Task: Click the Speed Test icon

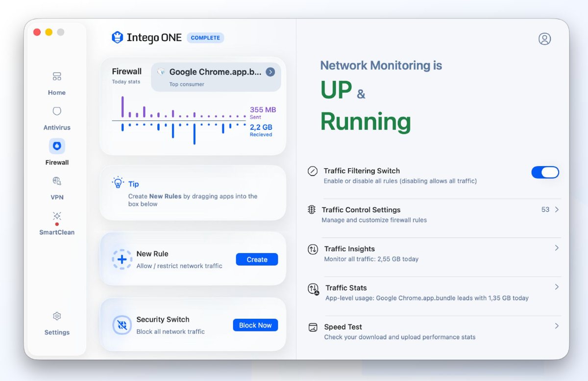Action: pyautogui.click(x=313, y=328)
